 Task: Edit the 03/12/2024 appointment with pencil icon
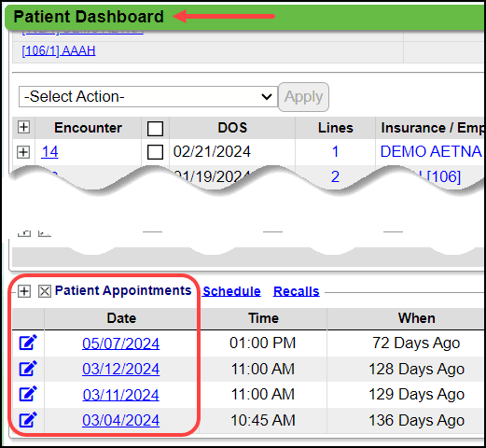click(x=28, y=369)
